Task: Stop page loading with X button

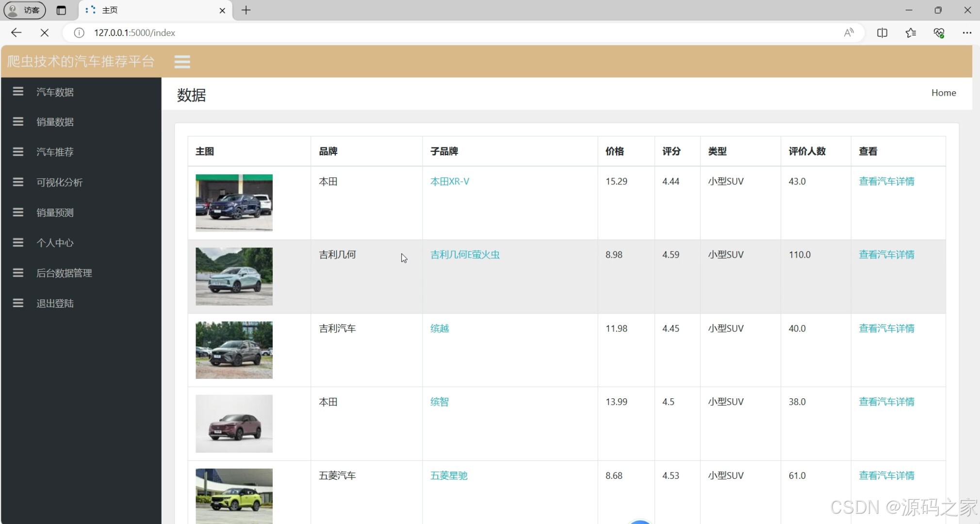Action: [x=44, y=33]
